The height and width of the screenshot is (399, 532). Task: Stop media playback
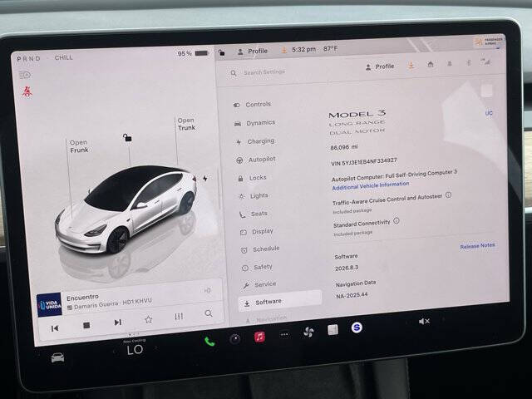(86, 325)
